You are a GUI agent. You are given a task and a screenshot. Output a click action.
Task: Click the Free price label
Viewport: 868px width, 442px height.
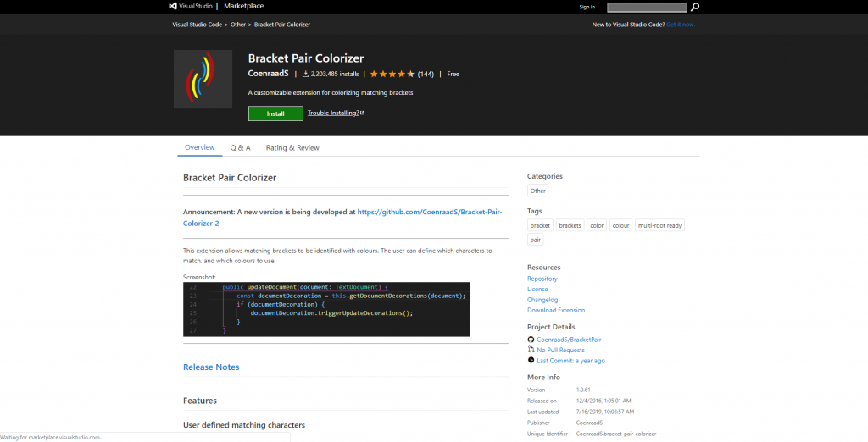[453, 75]
